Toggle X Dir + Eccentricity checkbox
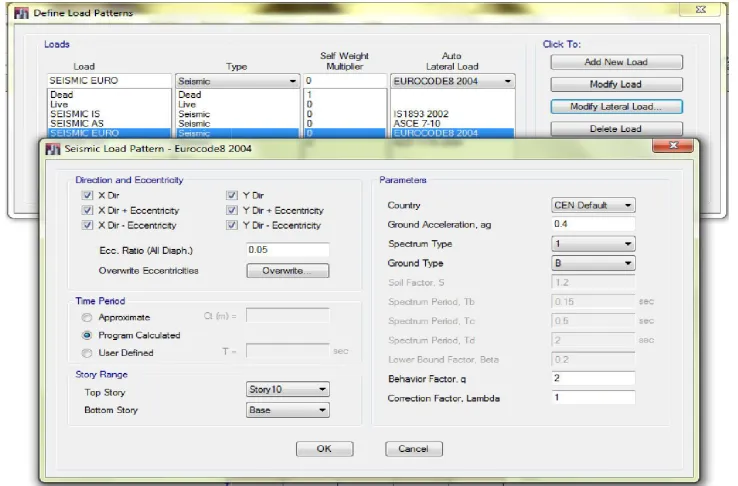738x486 pixels. (87, 210)
